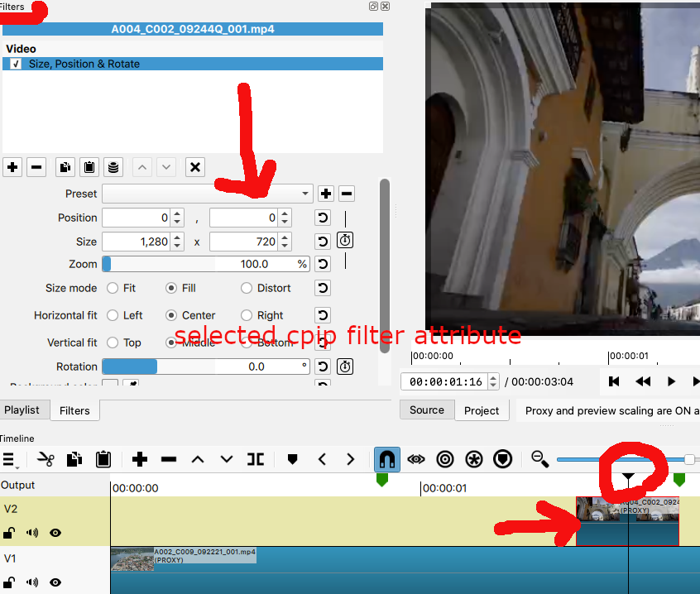The height and width of the screenshot is (594, 700).
Task: Uncheck the Size, Position & Rotate filter
Action: [x=16, y=64]
